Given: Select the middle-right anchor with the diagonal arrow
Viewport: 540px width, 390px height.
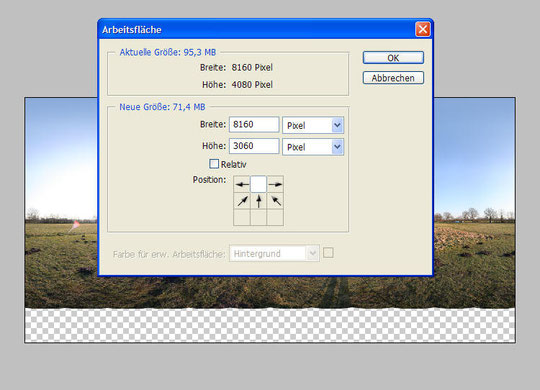Looking at the screenshot, I should 275,201.
